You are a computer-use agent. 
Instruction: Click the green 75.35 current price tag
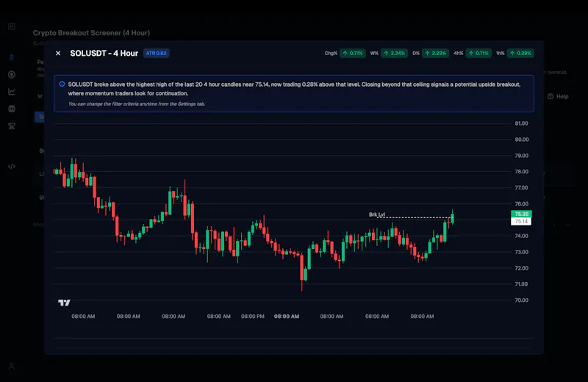tap(521, 214)
